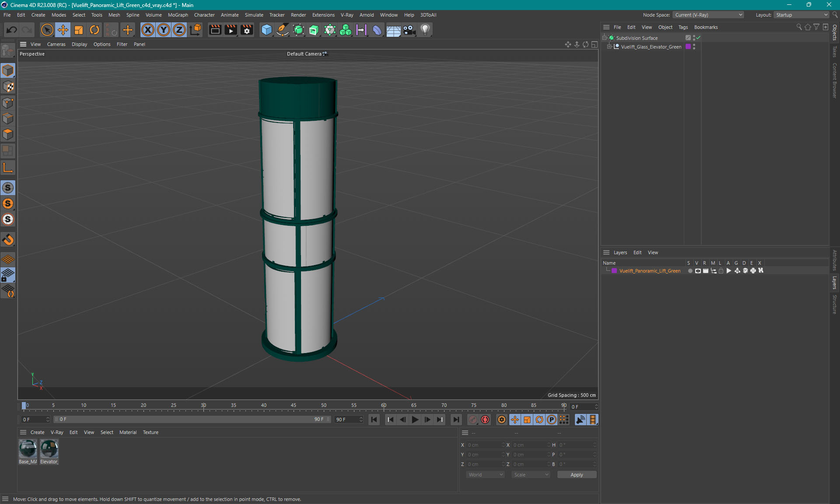Open the MoGraph menu
This screenshot has height=504, width=840.
(x=178, y=15)
